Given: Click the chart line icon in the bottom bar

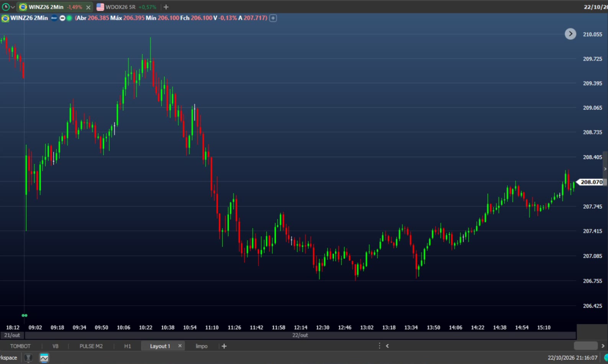Looking at the screenshot, I should [44, 358].
